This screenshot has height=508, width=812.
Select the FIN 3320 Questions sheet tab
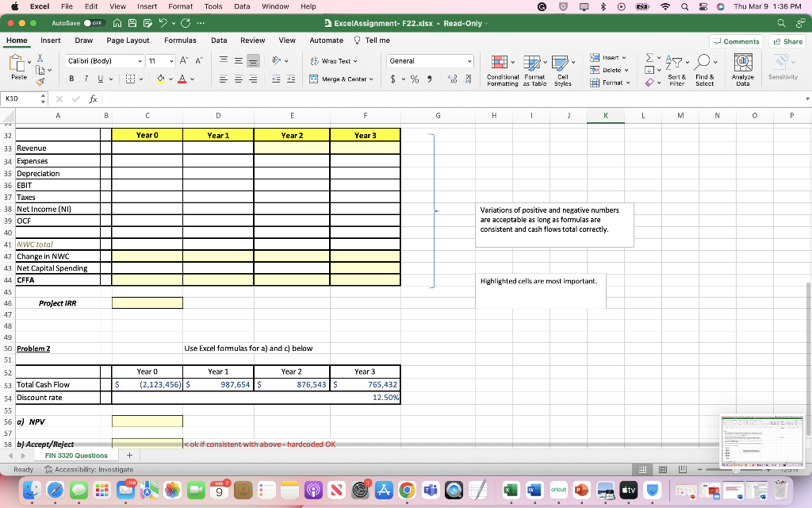pyautogui.click(x=76, y=455)
